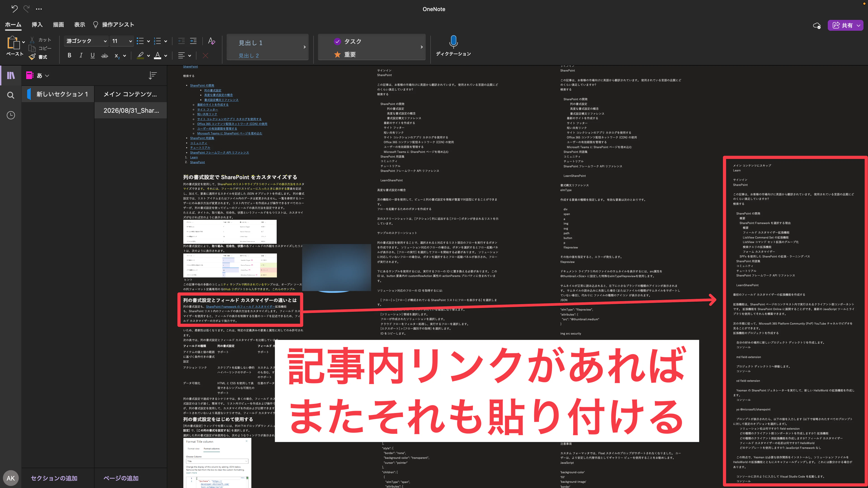Viewport: 868px width, 488px height.
Task: Apply the Heading 1 (見出し 1) style
Action: point(250,43)
